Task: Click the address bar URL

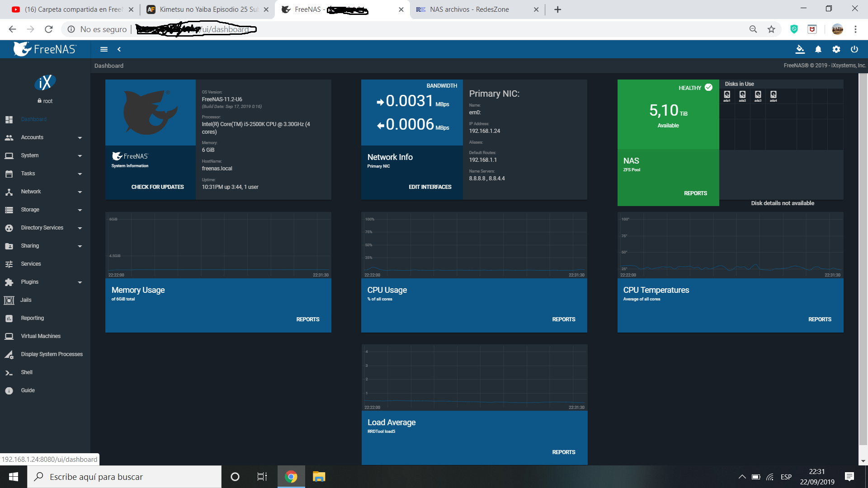Action: (x=197, y=29)
